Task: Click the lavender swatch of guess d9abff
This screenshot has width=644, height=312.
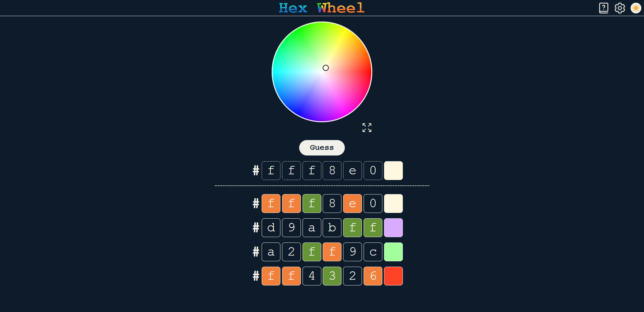Action: pos(393,228)
